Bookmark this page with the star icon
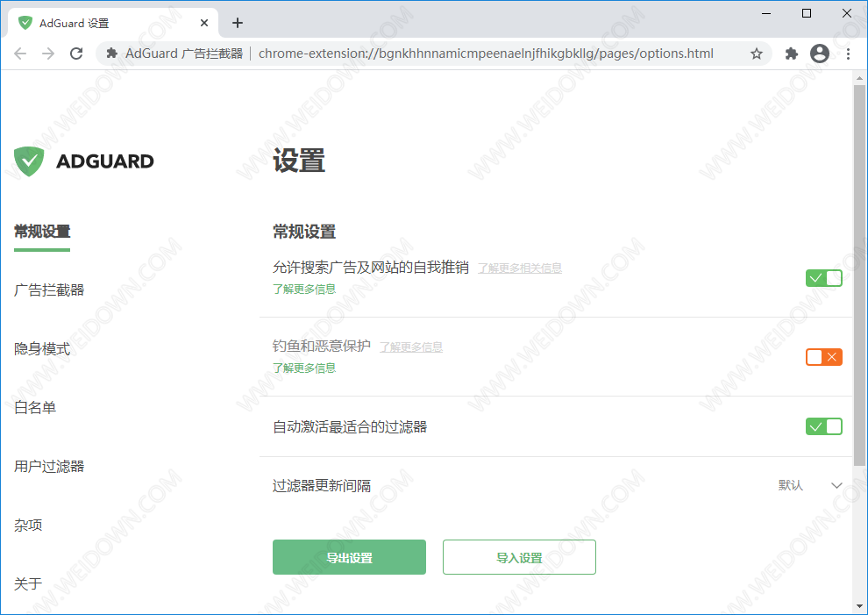This screenshot has height=615, width=868. click(756, 54)
